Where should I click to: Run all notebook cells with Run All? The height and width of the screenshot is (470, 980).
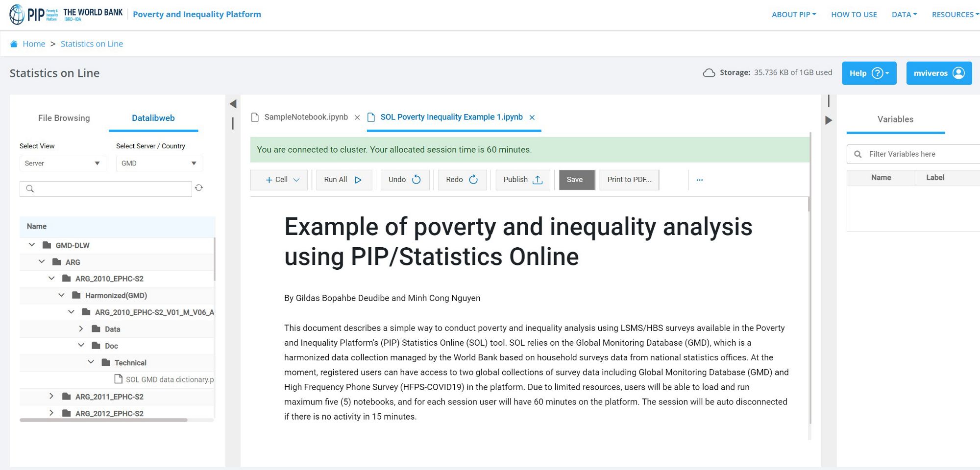point(343,180)
